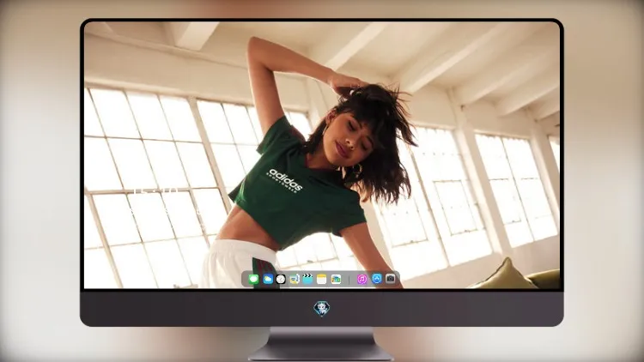644x362 pixels.
Task: Open the yellow Notes app in the dock
Action: tap(322, 279)
